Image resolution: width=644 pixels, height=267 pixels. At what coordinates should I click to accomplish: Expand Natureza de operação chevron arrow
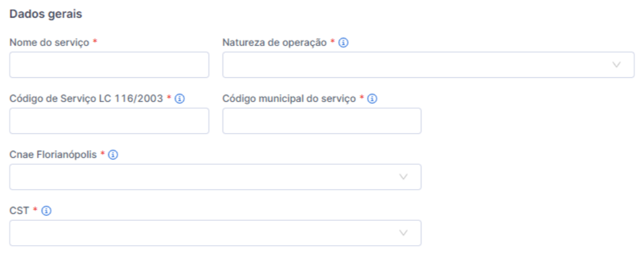point(617,65)
